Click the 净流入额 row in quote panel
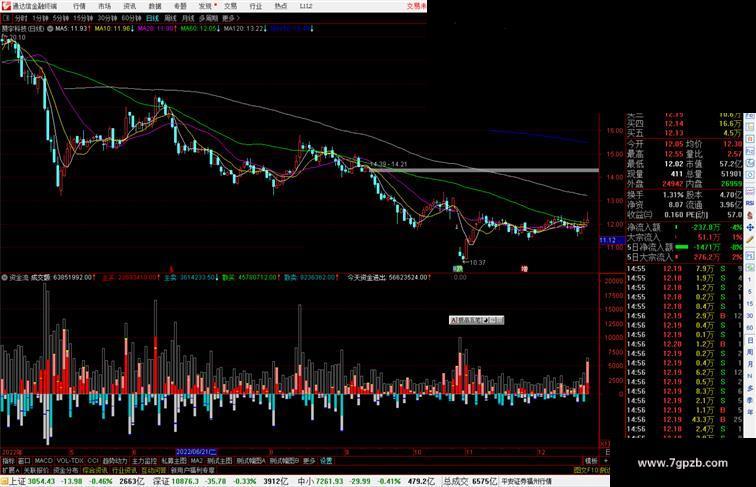756x487 pixels. coord(685,227)
